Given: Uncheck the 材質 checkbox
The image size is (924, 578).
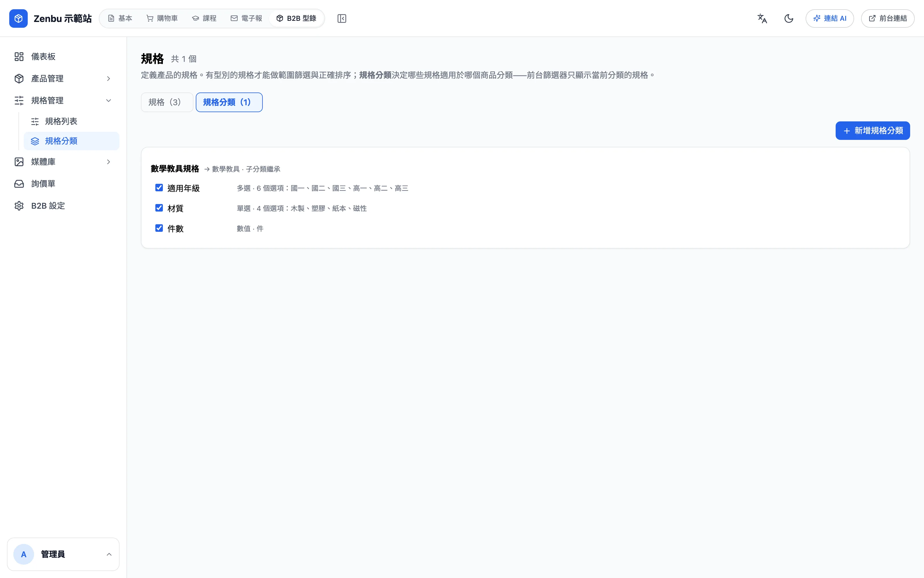Looking at the screenshot, I should pyautogui.click(x=159, y=208).
